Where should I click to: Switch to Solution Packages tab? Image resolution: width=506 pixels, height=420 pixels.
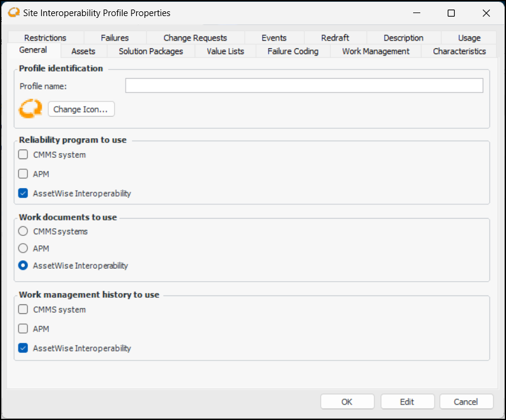tap(151, 51)
